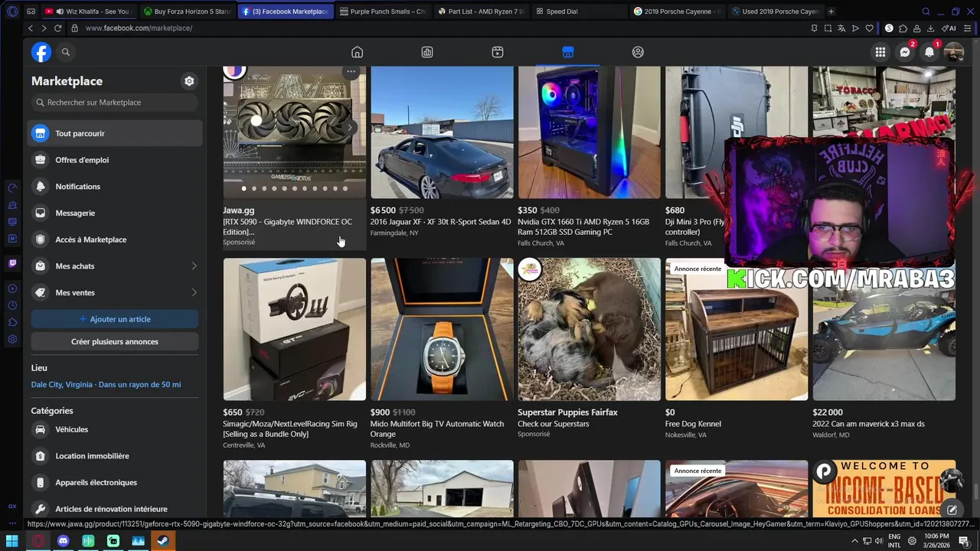This screenshot has width=980, height=551.
Task: Change location Dale City, Virginia link
Action: click(x=106, y=384)
